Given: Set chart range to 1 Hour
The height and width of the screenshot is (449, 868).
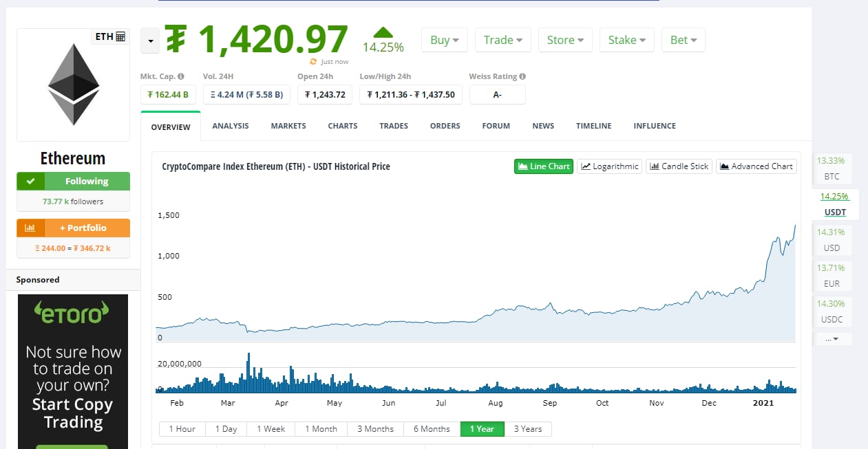Looking at the screenshot, I should click(x=182, y=429).
